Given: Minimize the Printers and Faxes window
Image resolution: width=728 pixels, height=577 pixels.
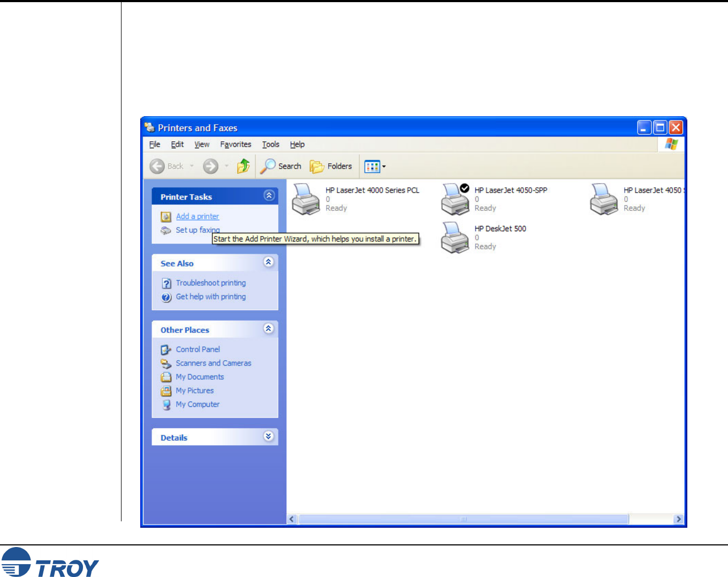Looking at the screenshot, I should (x=644, y=127).
